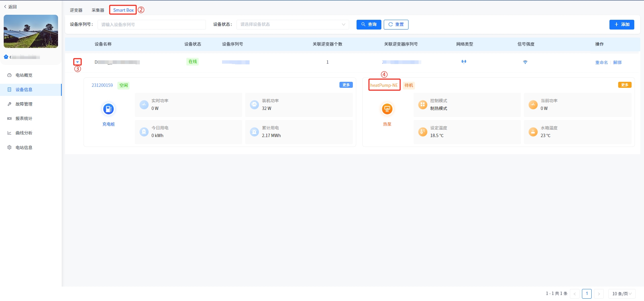Click the power station thumbnail image

[x=31, y=31]
